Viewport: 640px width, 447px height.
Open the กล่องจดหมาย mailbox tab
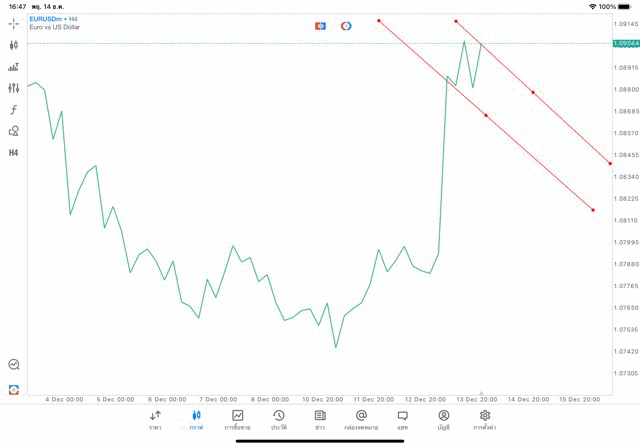[x=361, y=420]
